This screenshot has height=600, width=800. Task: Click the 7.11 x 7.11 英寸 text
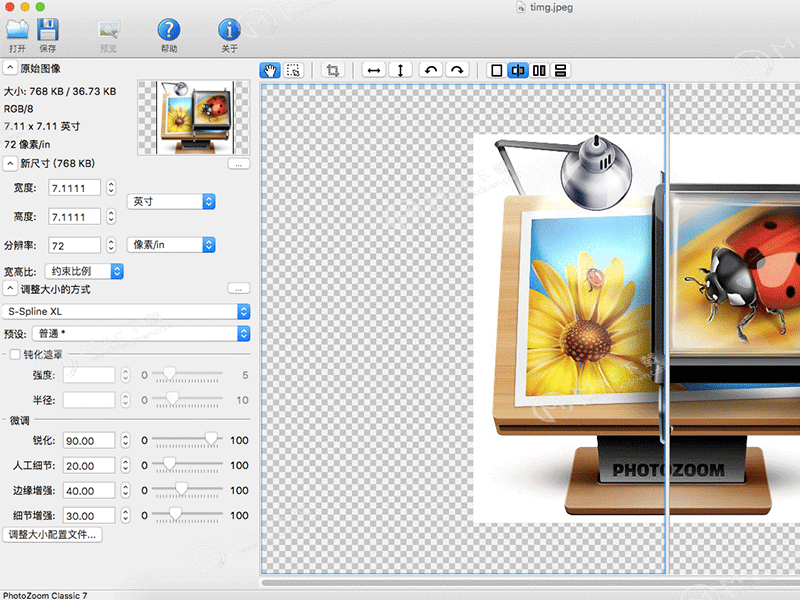point(42,126)
